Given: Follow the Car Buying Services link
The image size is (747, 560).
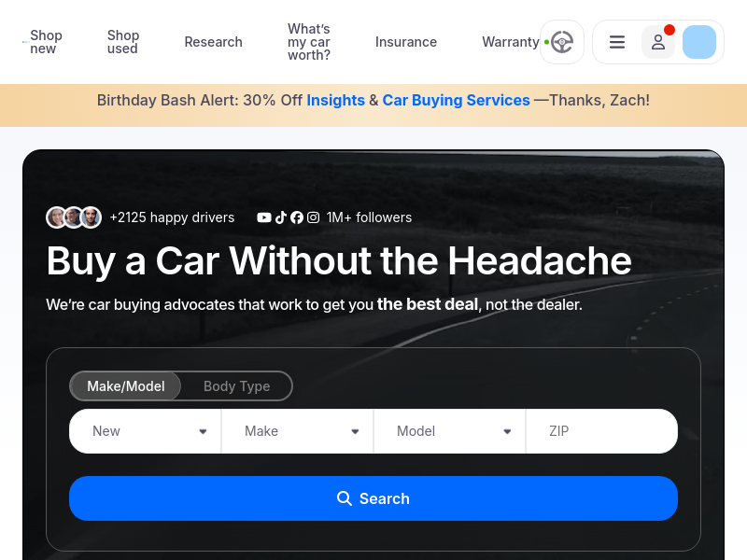Looking at the screenshot, I should click(456, 101).
